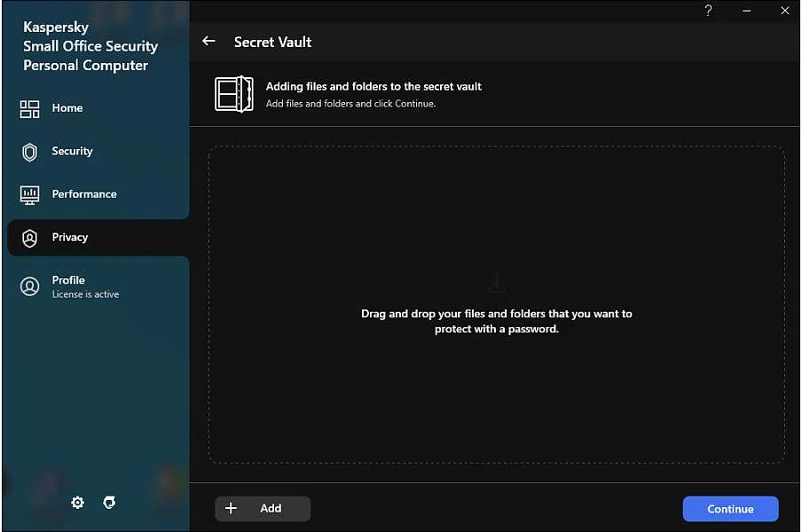Open Profile with active license status

(x=98, y=286)
